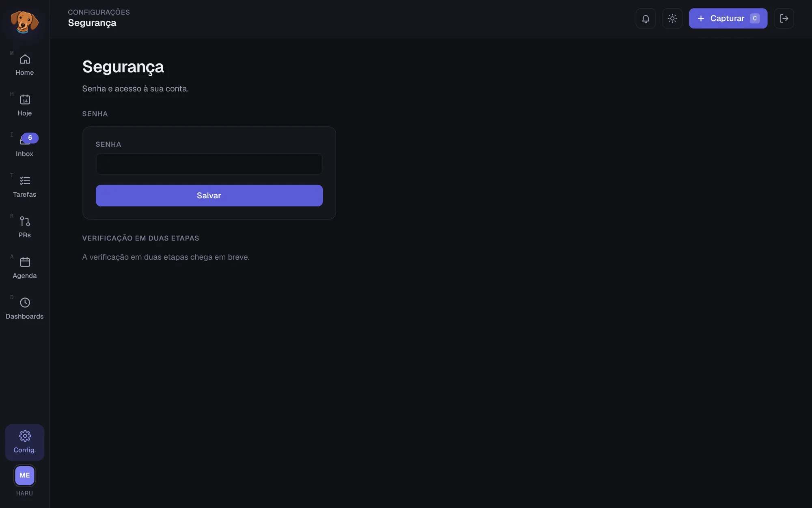Screen dimensions: 812x508
Task: Open the Inbox with 6 unread
Action: (25, 146)
